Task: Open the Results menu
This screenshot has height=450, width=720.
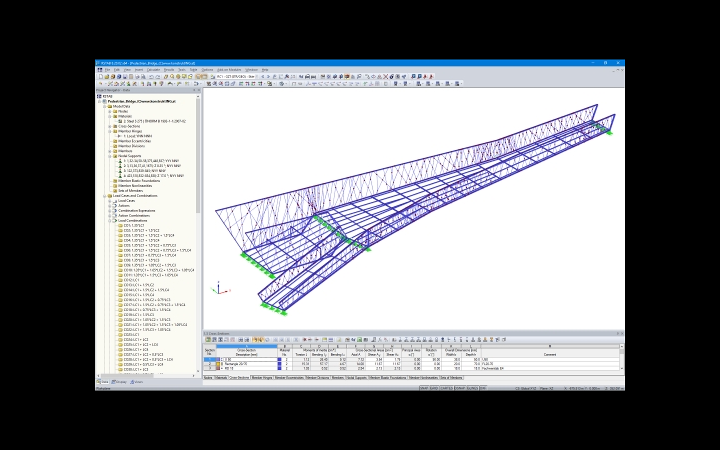Action: tap(169, 70)
